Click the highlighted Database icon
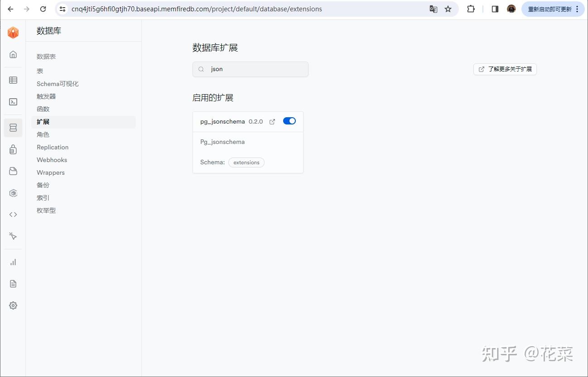 pyautogui.click(x=13, y=127)
